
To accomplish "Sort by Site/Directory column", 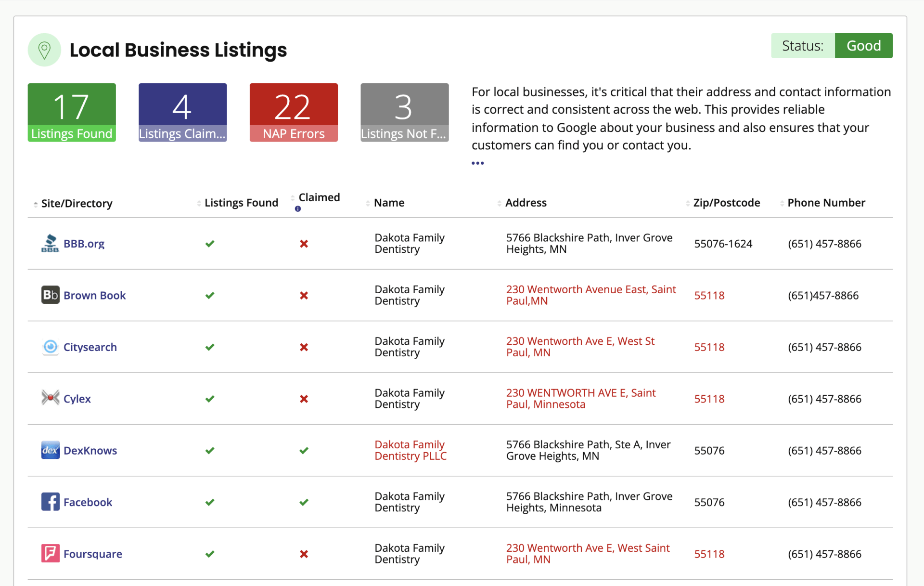I will (x=77, y=203).
